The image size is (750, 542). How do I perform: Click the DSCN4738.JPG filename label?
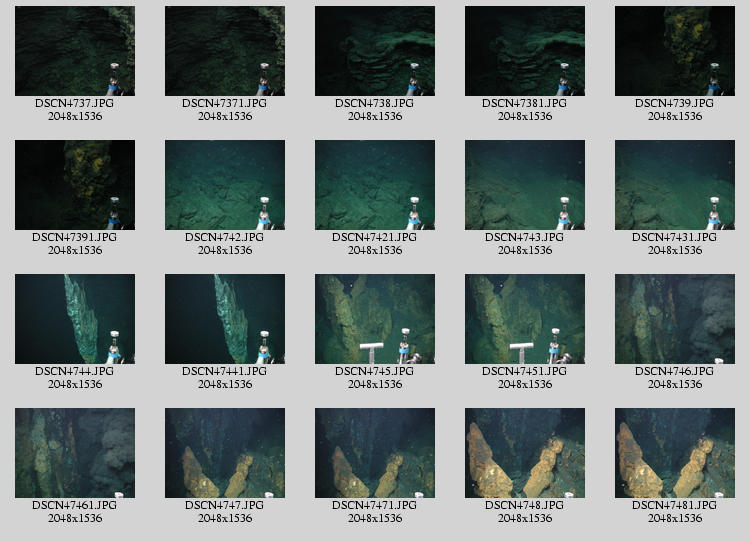pyautogui.click(x=375, y=103)
